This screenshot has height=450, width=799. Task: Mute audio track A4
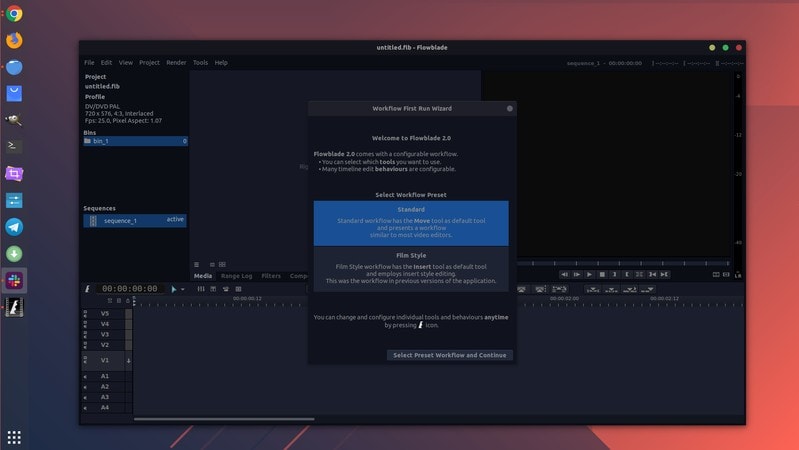(85, 408)
